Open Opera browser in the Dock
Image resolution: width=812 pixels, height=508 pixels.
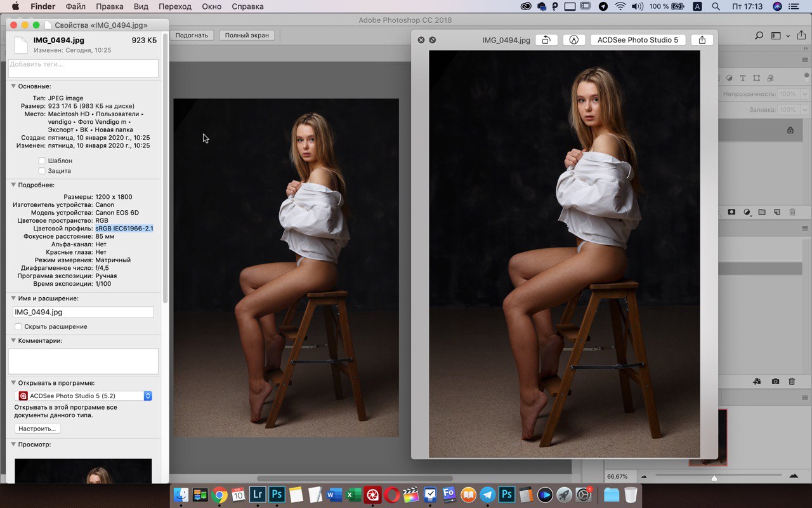click(392, 495)
